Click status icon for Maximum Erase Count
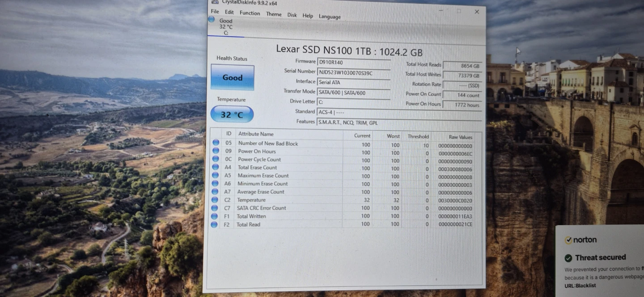The height and width of the screenshot is (297, 644). point(216,175)
